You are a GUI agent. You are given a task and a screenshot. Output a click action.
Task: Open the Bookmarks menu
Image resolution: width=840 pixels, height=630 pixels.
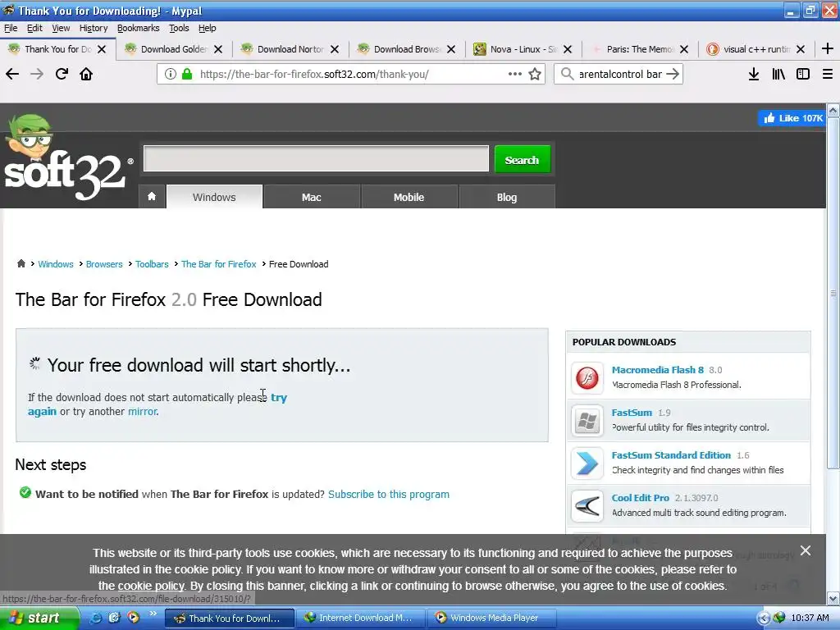pos(138,28)
